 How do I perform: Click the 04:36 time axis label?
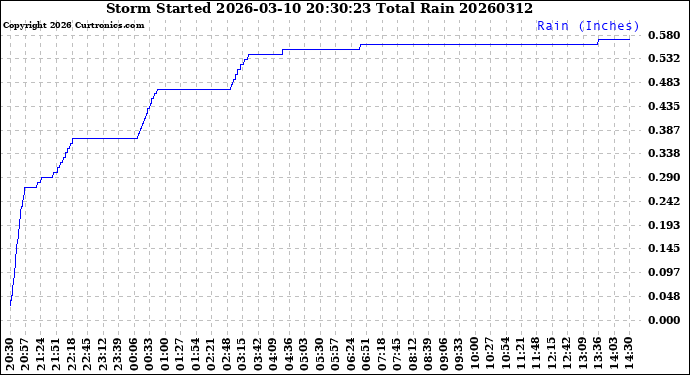tap(288, 354)
